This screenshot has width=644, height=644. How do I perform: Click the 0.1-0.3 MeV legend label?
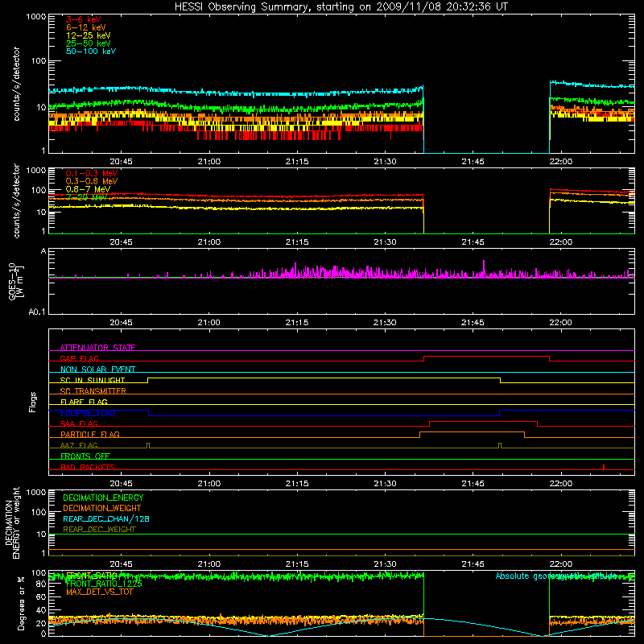[x=92, y=173]
